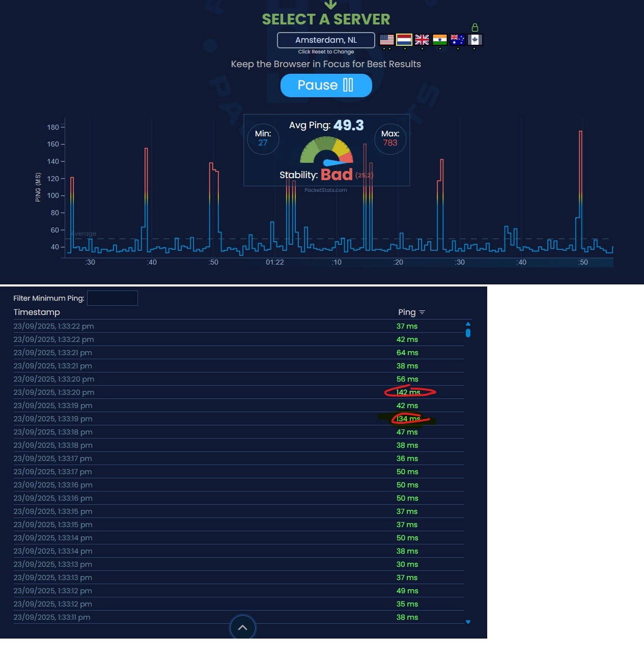
Task: Select the United States flag server
Action: [386, 40]
